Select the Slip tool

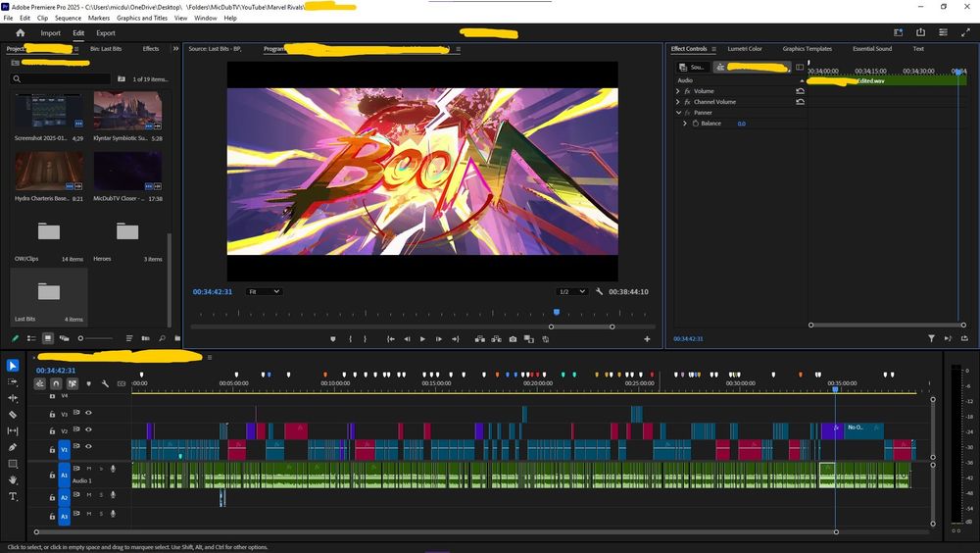click(x=13, y=431)
